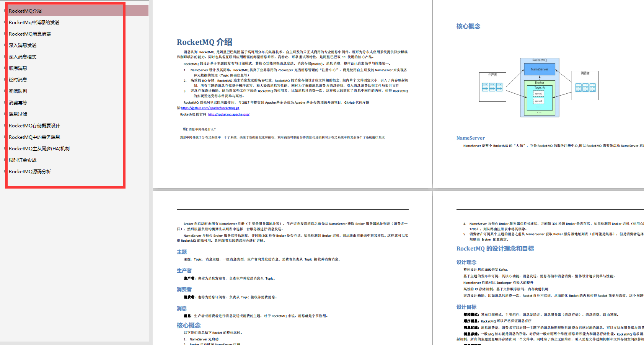This screenshot has height=345, width=644.
Task: Expand the arrow beside 限时订单实战
Action: pos(5,160)
